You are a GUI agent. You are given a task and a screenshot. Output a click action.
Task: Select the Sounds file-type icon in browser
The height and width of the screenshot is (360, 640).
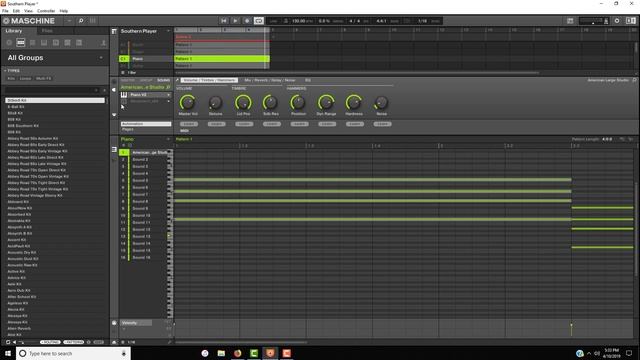point(33,42)
